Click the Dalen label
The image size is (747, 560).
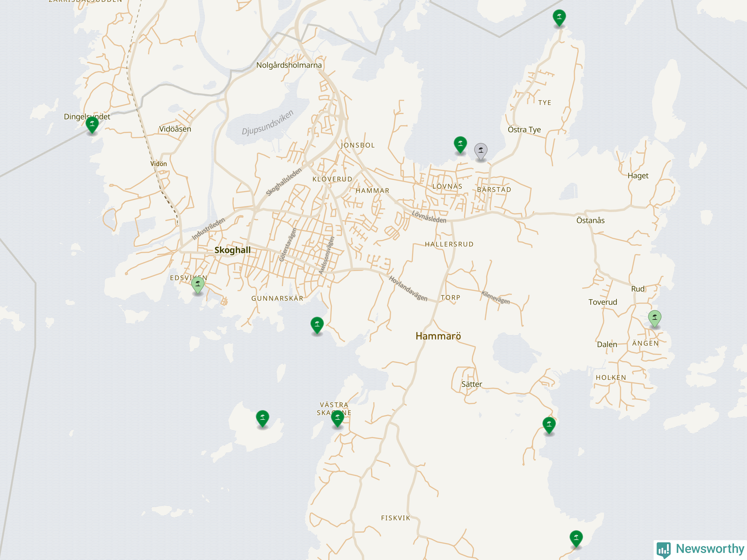pyautogui.click(x=607, y=344)
